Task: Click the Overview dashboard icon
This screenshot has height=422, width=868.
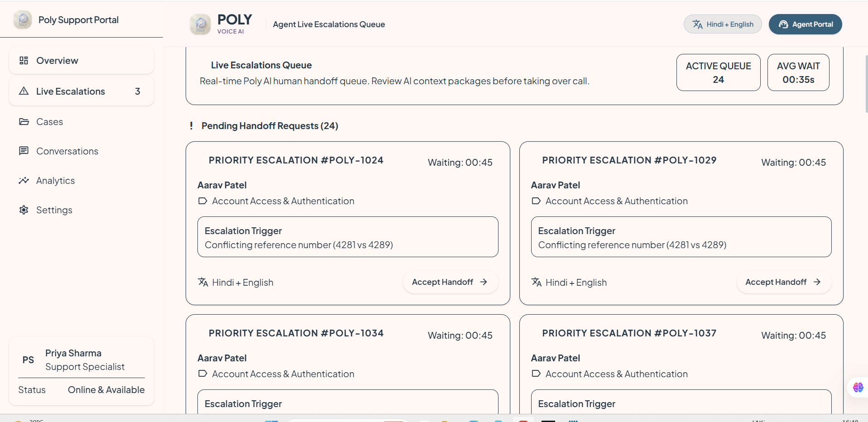Action: [x=24, y=60]
